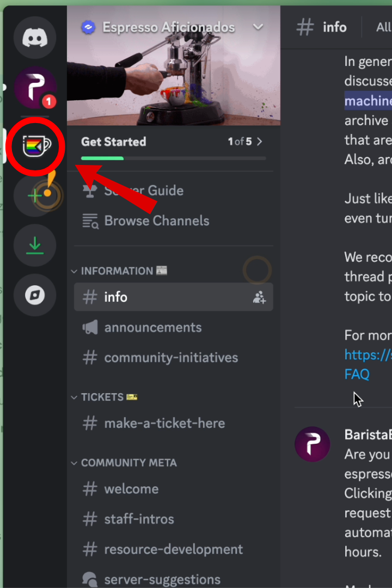Open Espresso Aficionados server dropdown menu
392x588 pixels.
[258, 27]
